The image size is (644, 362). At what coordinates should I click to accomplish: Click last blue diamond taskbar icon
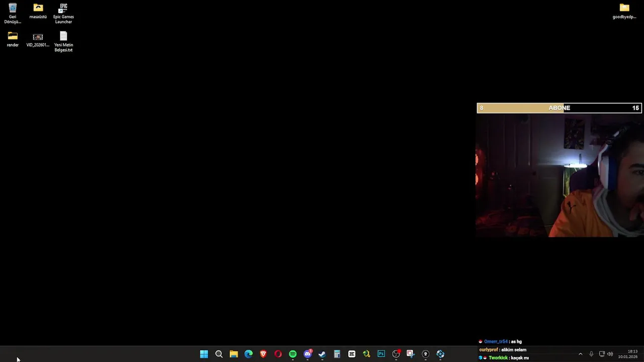point(440,354)
